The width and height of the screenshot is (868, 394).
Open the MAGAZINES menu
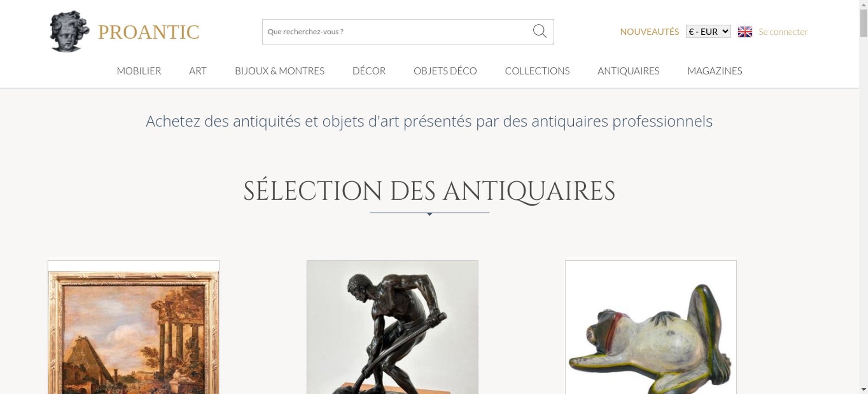715,71
